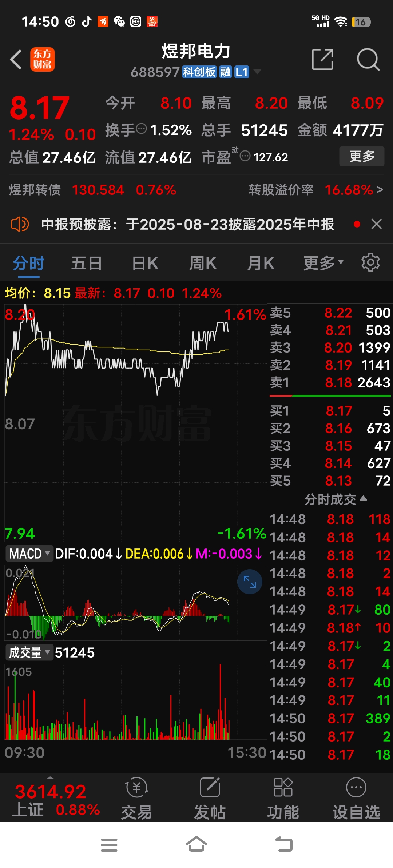
Task: Switch to the 日K tab
Action: click(145, 263)
